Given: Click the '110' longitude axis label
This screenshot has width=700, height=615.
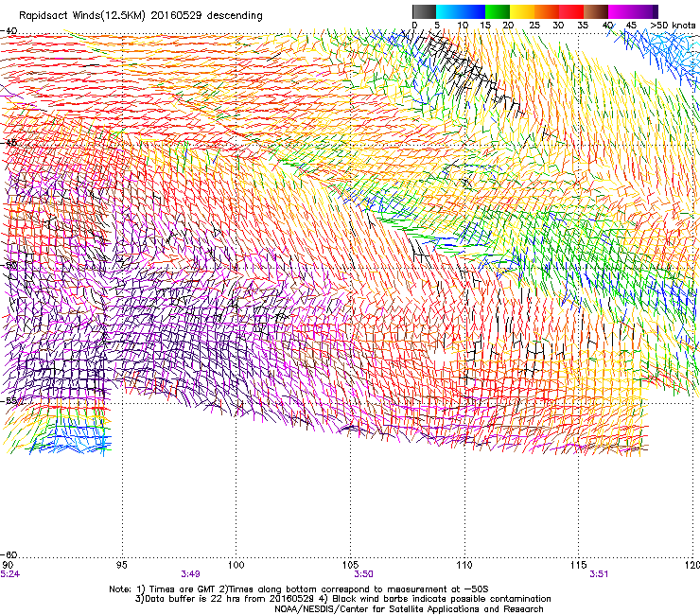Looking at the screenshot, I should pyautogui.click(x=464, y=566).
